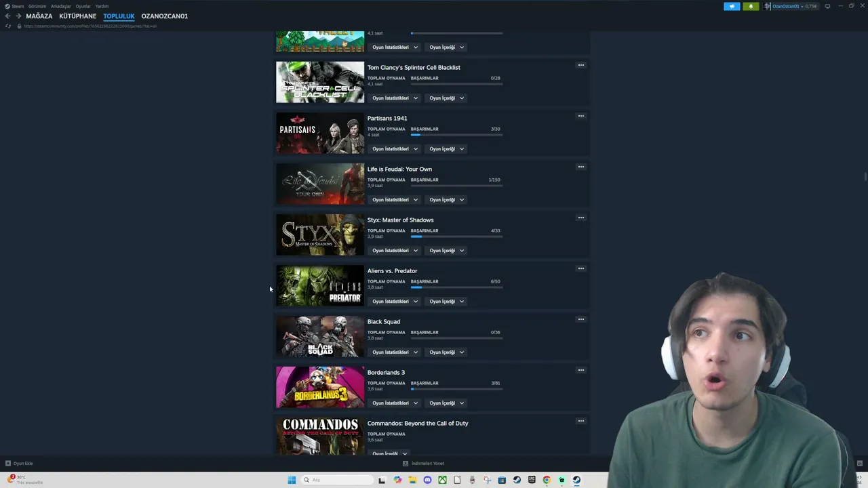
Task: Click İndirmeleri Yönet in the bottom bar
Action: pyautogui.click(x=424, y=464)
